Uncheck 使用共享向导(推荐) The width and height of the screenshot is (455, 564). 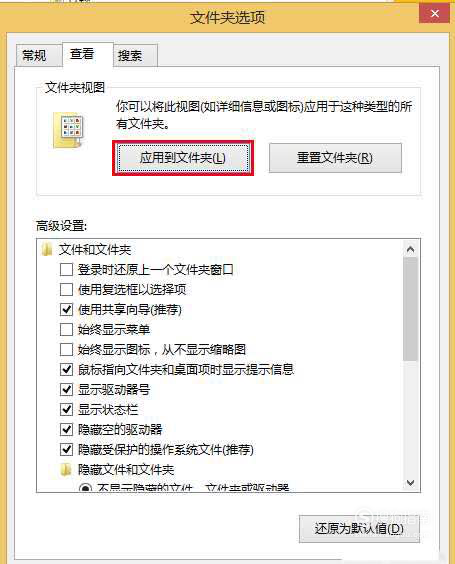[66, 310]
